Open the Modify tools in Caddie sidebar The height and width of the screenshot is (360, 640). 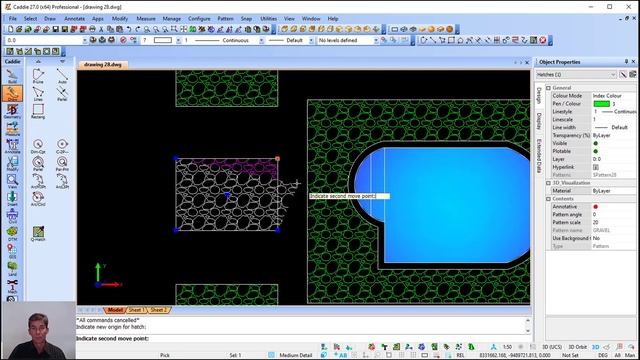pos(12,163)
